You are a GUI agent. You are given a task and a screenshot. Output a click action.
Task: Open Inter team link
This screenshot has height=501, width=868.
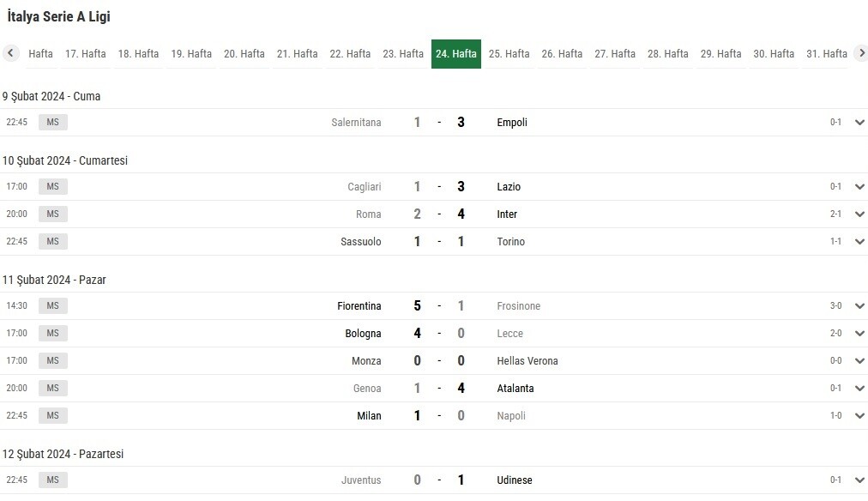(507, 214)
